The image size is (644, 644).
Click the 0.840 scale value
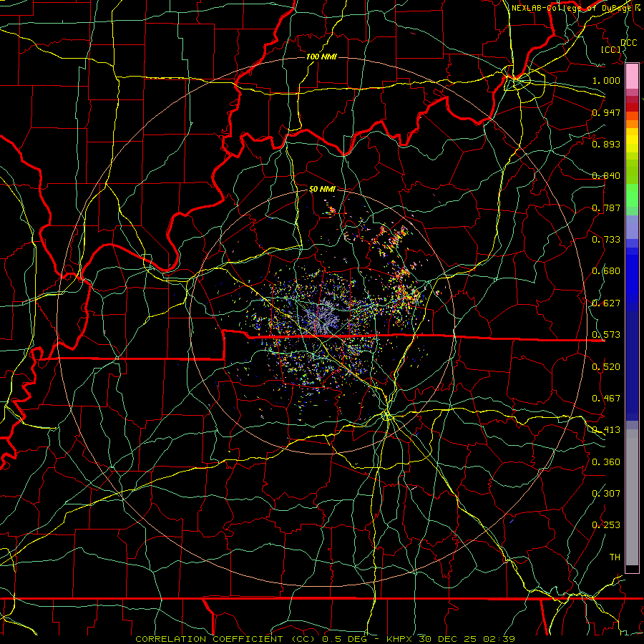[606, 175]
